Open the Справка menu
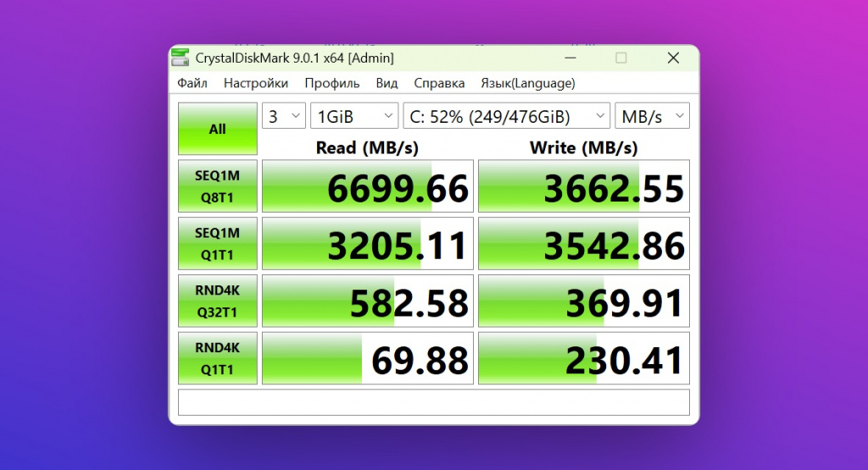The width and height of the screenshot is (868, 470). point(439,83)
